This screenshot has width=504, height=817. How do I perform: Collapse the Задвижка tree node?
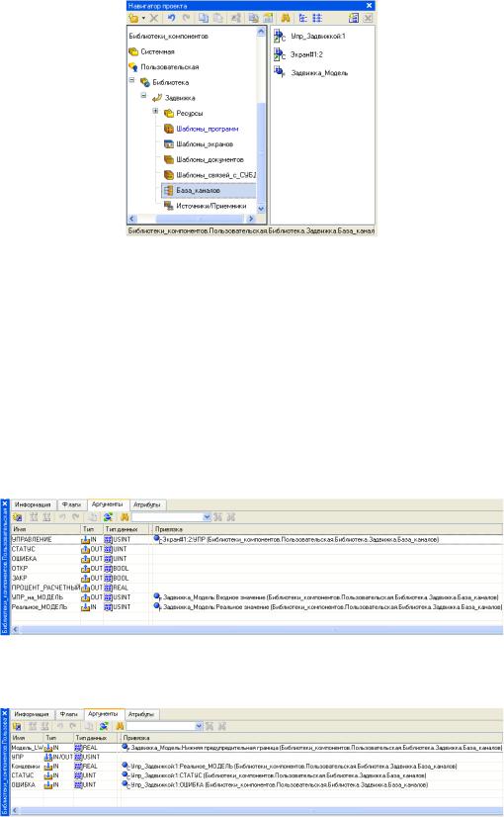[143, 96]
